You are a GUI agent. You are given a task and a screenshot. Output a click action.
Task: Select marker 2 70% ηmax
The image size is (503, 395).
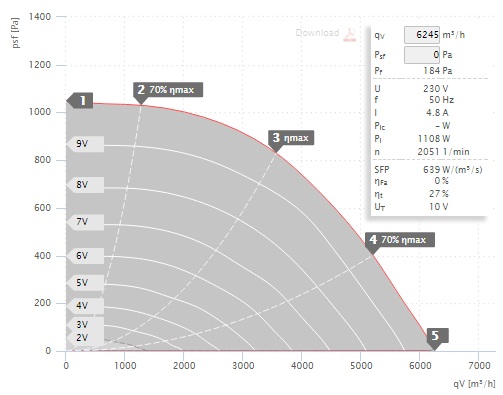[168, 90]
